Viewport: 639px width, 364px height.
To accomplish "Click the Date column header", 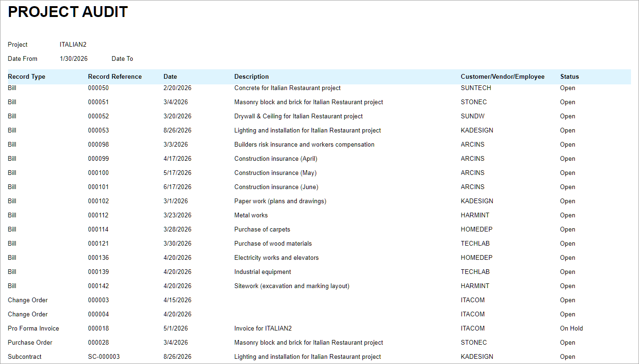I will pos(170,76).
